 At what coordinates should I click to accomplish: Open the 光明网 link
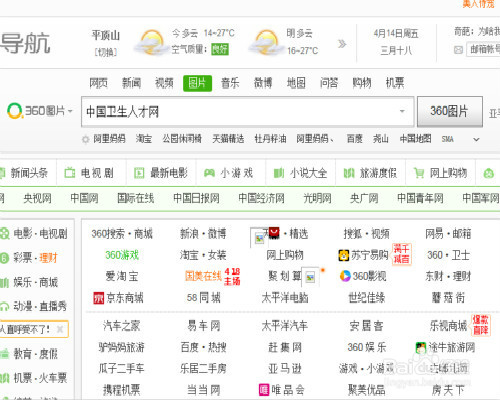(x=317, y=198)
